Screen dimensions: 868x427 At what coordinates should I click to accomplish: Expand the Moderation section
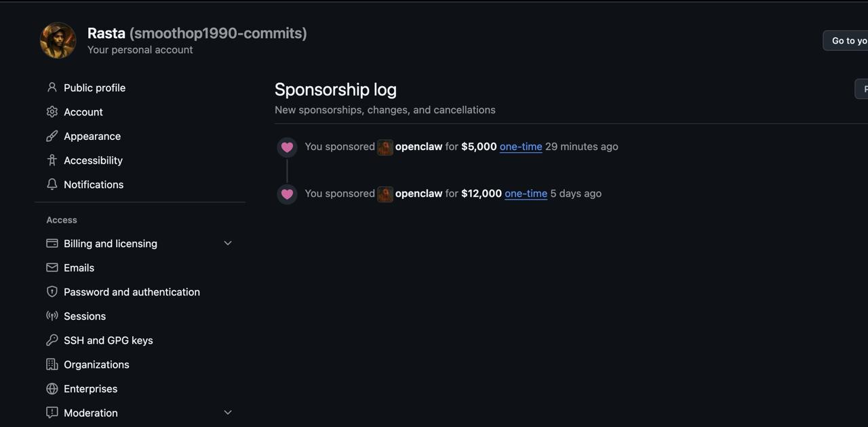[228, 412]
